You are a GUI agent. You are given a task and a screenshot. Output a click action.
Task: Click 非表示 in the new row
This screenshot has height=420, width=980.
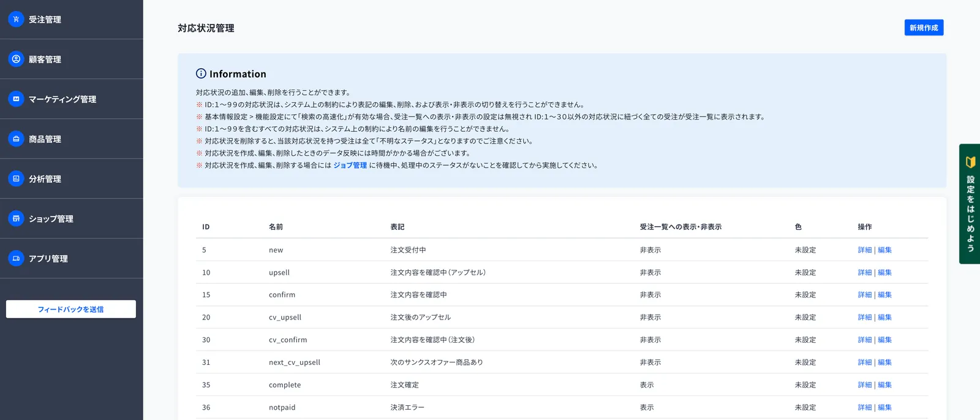tap(650, 250)
